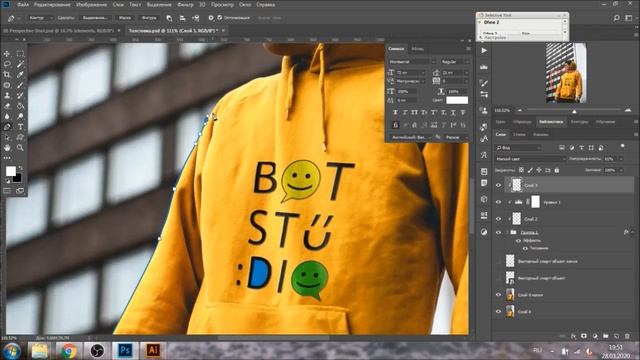Add a layer mask at Layers bottom
Viewport: 640px width, 360px height.
click(584, 336)
